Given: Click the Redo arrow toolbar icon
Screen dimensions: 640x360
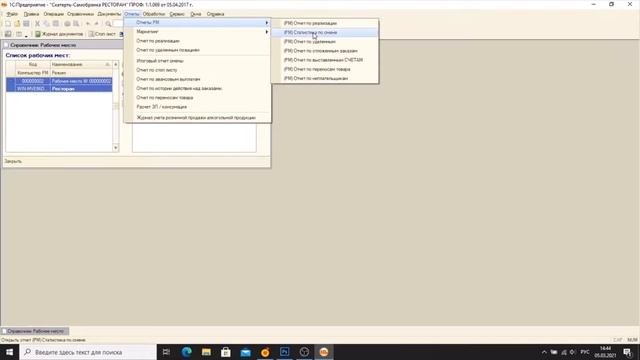Looking at the screenshot, I should click(x=97, y=24).
